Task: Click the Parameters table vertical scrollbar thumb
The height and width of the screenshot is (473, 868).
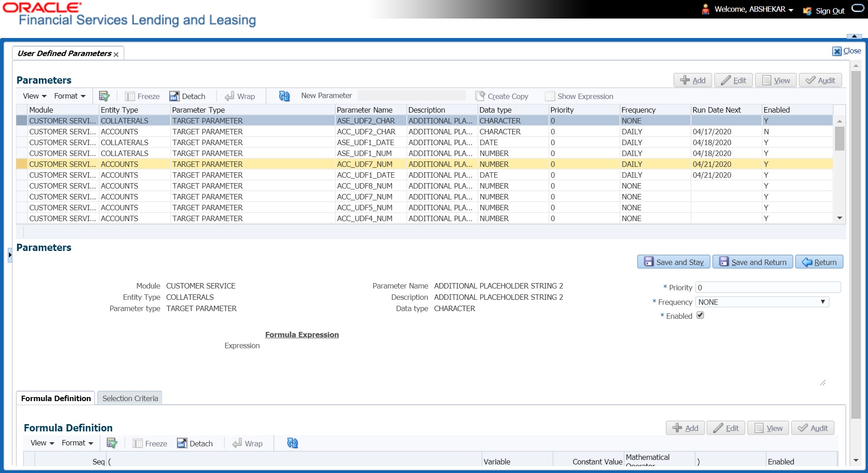Action: pyautogui.click(x=839, y=138)
